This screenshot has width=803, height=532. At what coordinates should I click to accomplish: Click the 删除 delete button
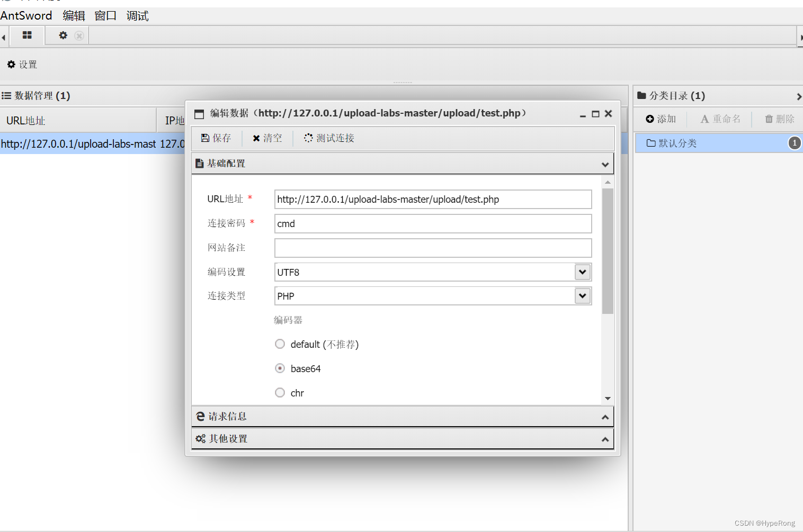780,119
